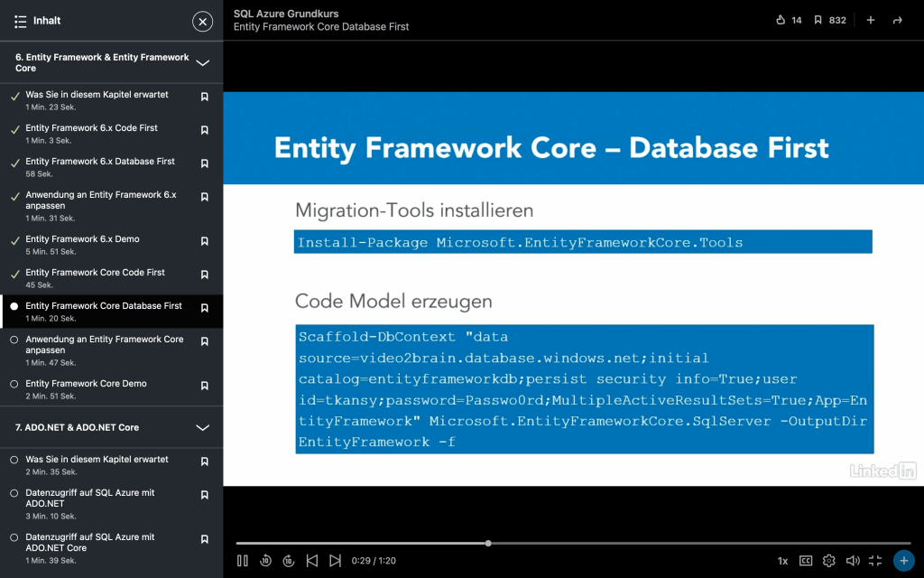The height and width of the screenshot is (578, 924).
Task: Toggle closed captions CC
Action: click(x=806, y=561)
